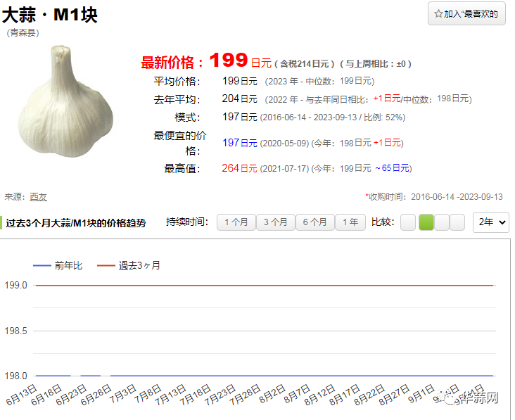Open the 2年 period dropdown

[x=491, y=222]
